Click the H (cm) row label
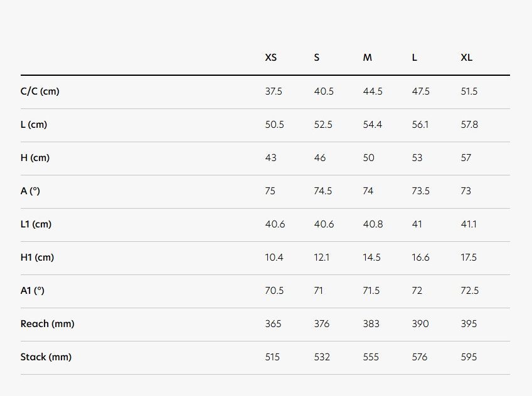The width and height of the screenshot is (532, 396). tap(35, 157)
